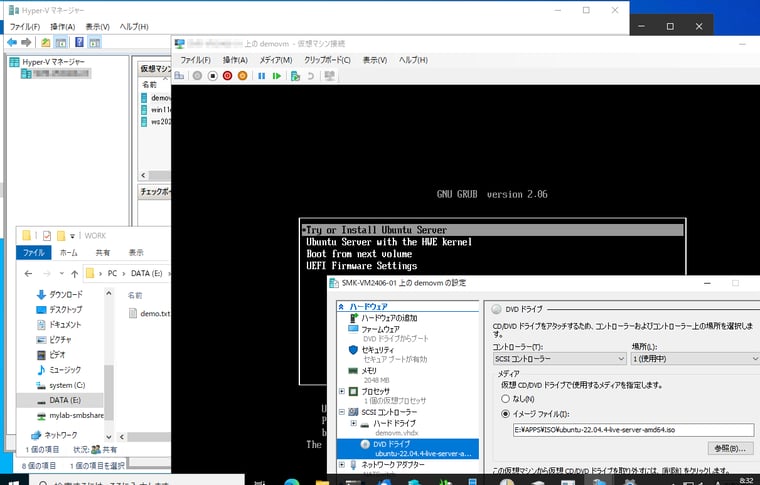This screenshot has height=485, width=760.
Task: Select メモリ item in settings tree
Action: [369, 371]
